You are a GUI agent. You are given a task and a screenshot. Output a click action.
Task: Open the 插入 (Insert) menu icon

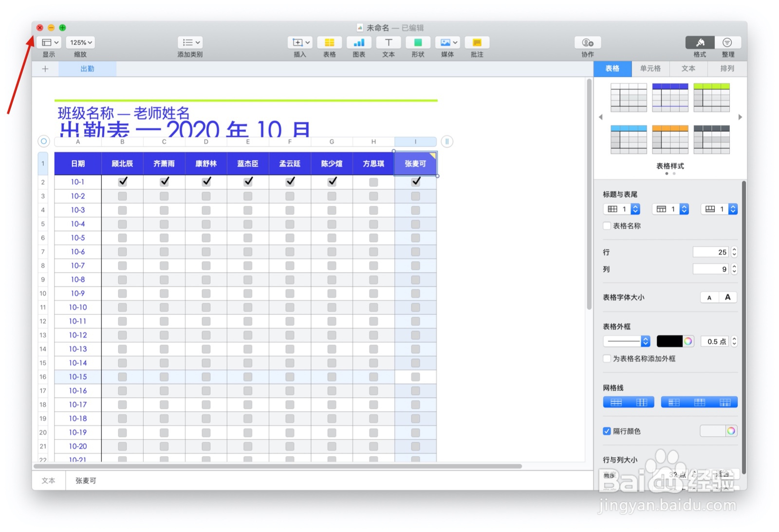click(x=300, y=42)
